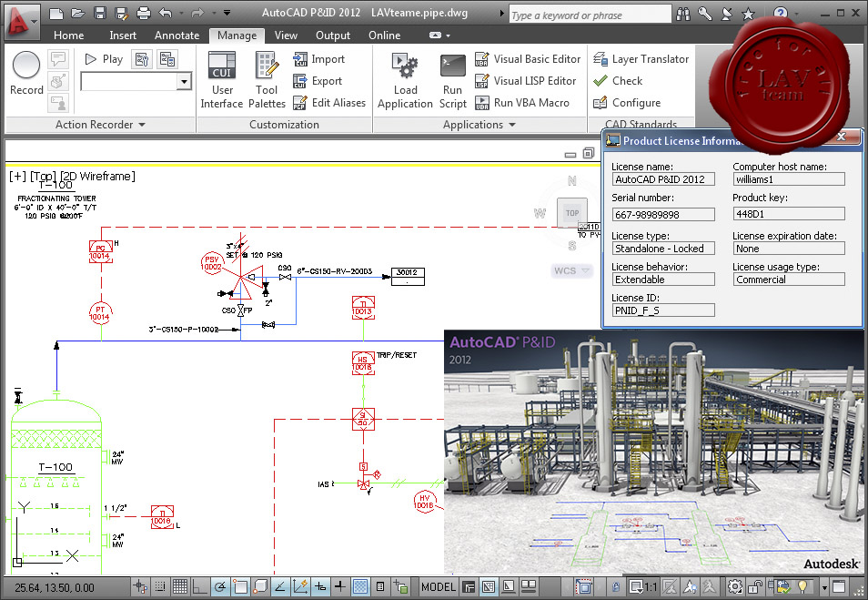Toggle Object Snap Tracking in the status bar

pyautogui.click(x=280, y=586)
